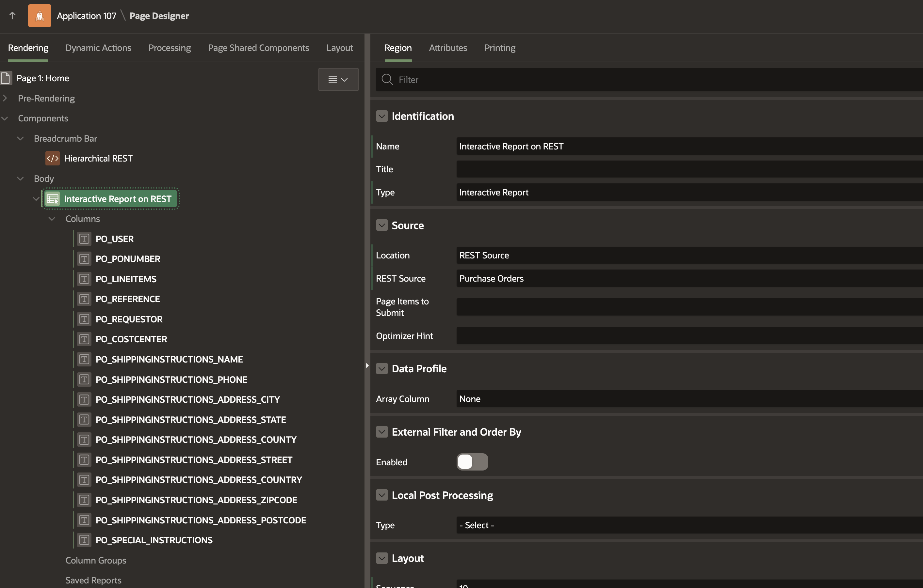Screen dimensions: 923x588
Task: Click the Application 107 breadcrumb link
Action: [86, 16]
